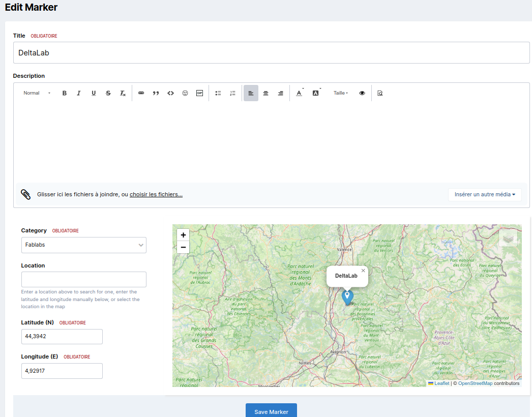Expand the Insérer un autre média menu

[485, 194]
